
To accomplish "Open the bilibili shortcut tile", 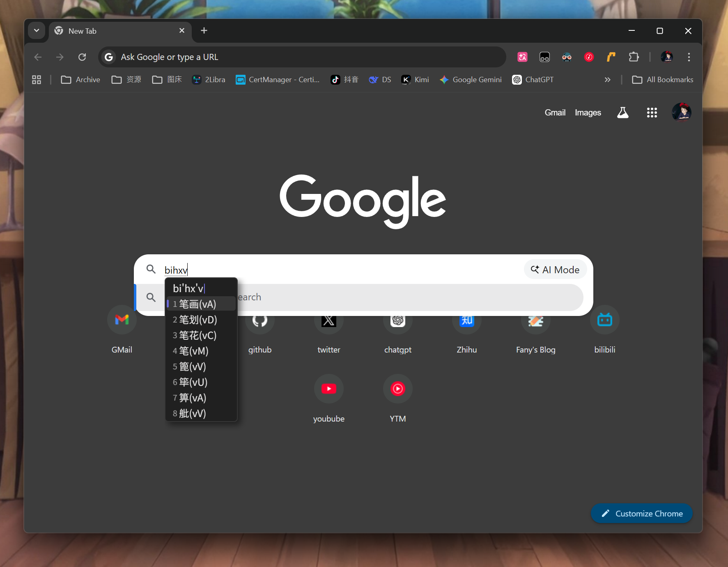I will (x=605, y=330).
